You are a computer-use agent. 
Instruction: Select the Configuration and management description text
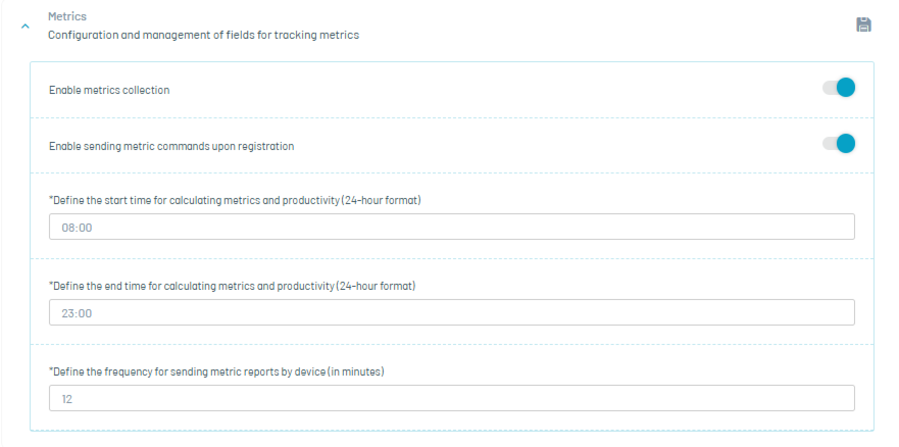pyautogui.click(x=204, y=35)
